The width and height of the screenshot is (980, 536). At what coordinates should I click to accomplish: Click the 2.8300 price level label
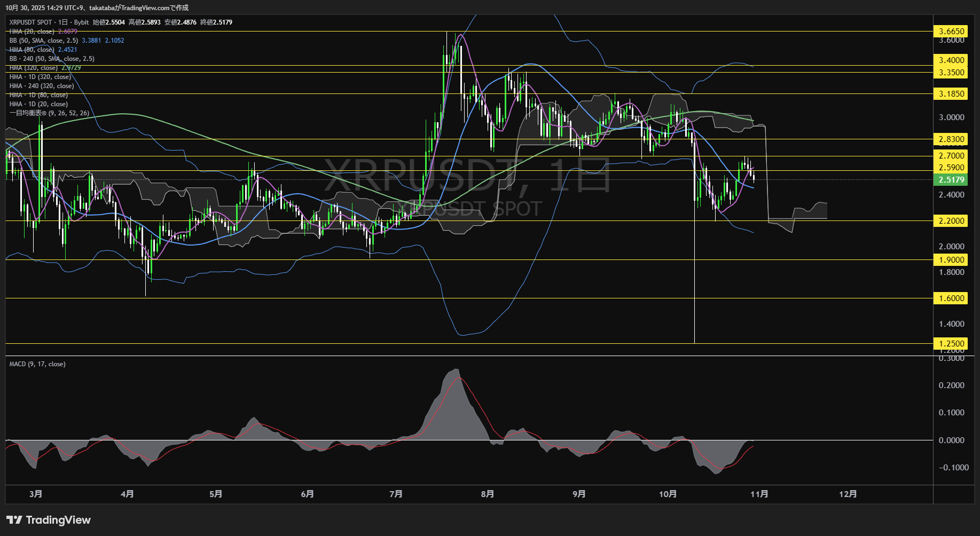pyautogui.click(x=951, y=139)
